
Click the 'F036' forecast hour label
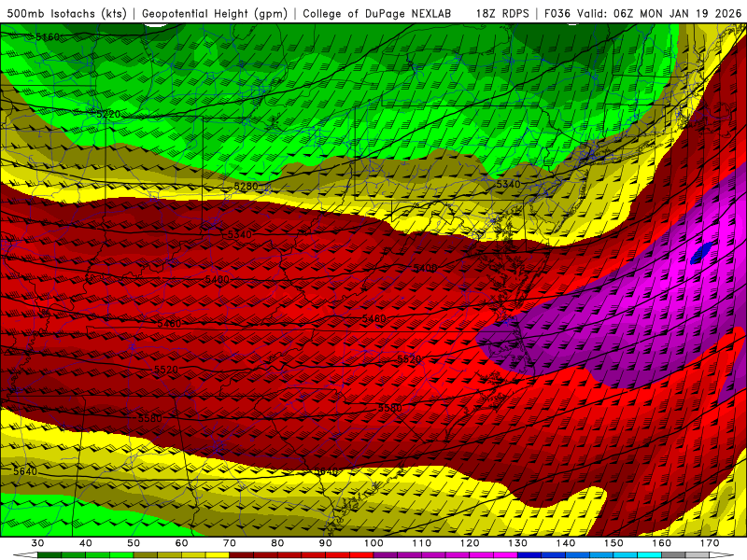click(x=557, y=13)
